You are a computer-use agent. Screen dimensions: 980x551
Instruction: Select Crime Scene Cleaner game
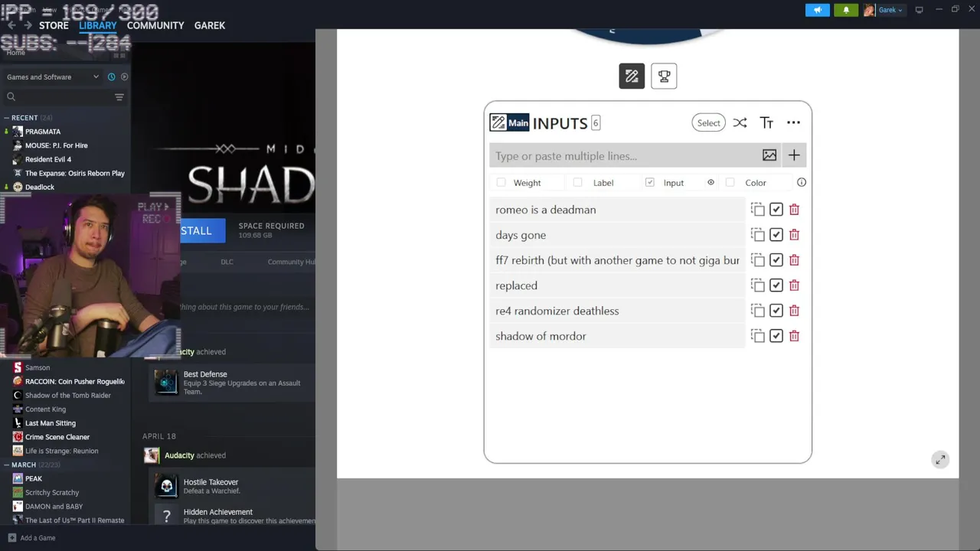pyautogui.click(x=57, y=437)
